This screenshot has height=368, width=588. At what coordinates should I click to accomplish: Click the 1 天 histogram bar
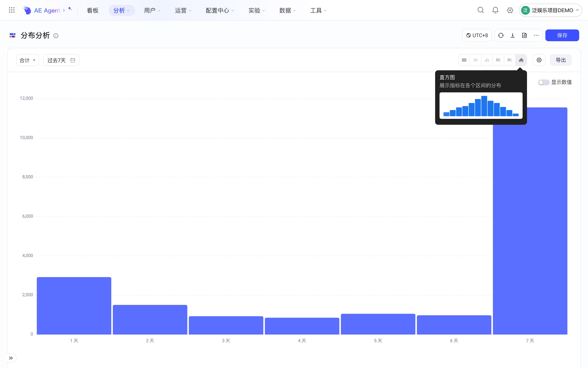74,306
